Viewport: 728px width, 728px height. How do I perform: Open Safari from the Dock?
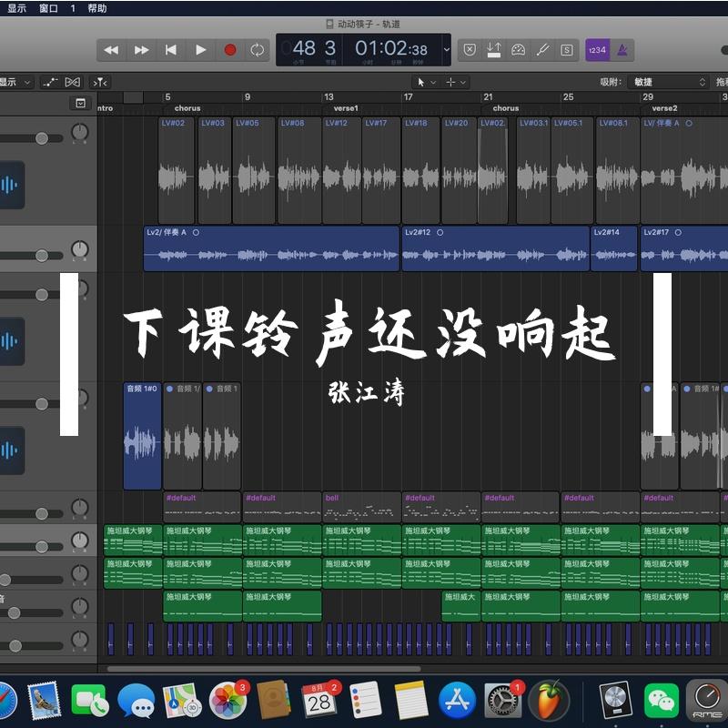pos(6,701)
